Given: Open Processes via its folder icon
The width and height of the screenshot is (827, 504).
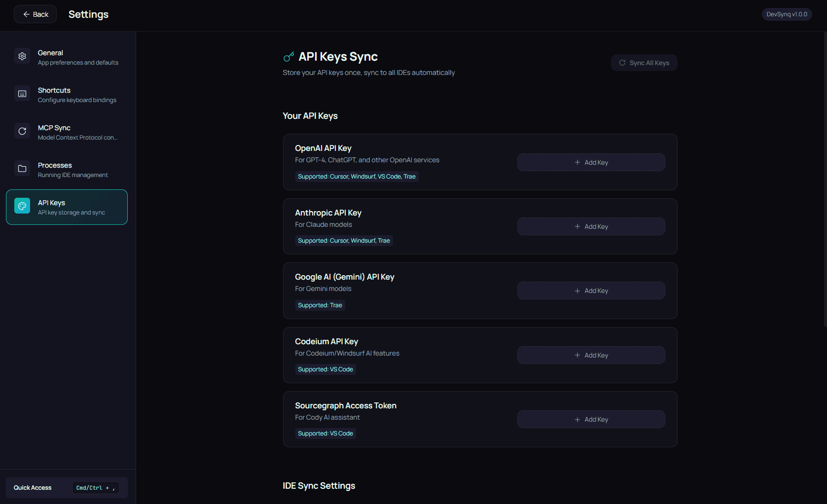Looking at the screenshot, I should (22, 168).
